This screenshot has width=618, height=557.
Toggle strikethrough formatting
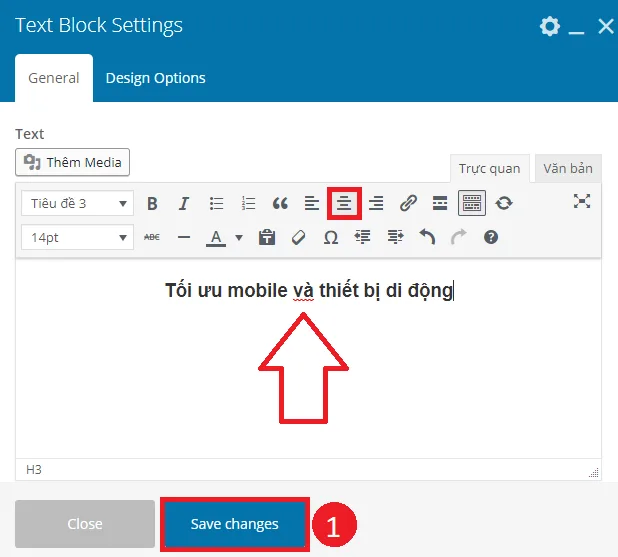[x=152, y=237]
